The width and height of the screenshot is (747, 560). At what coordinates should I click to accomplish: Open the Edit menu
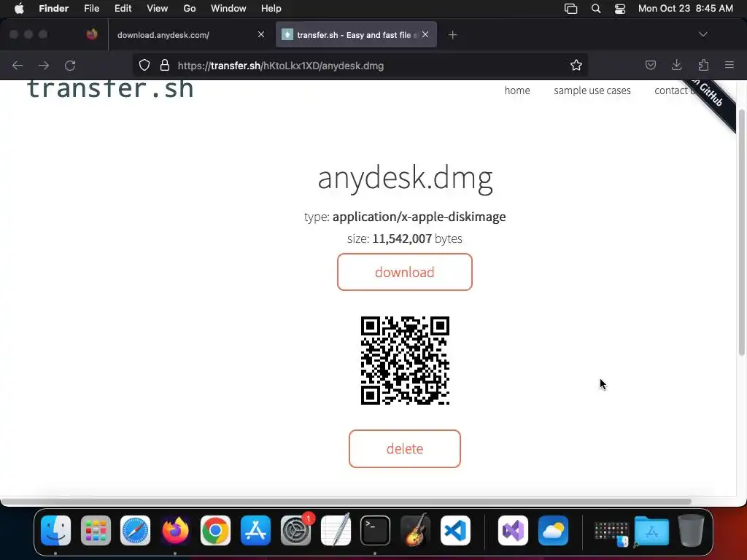123,9
